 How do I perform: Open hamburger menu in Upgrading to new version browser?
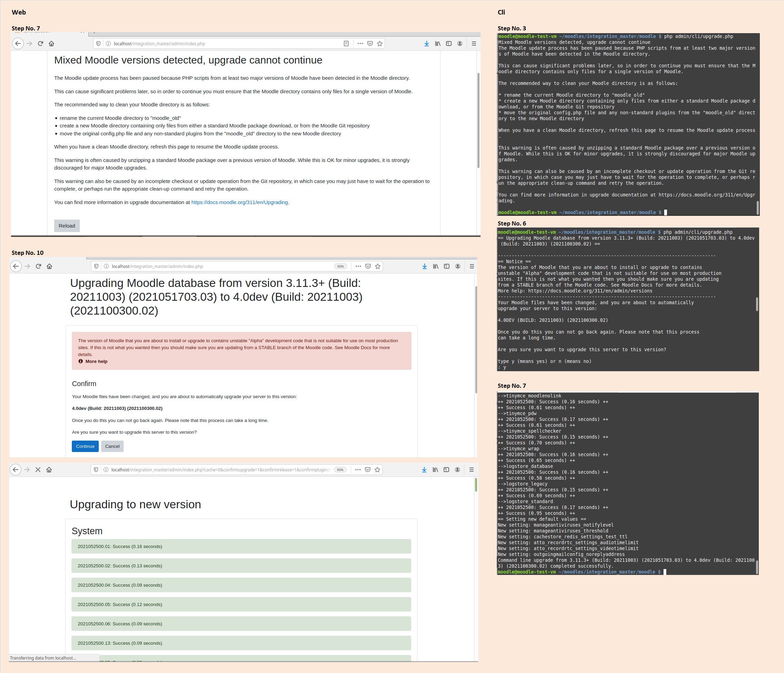[472, 469]
